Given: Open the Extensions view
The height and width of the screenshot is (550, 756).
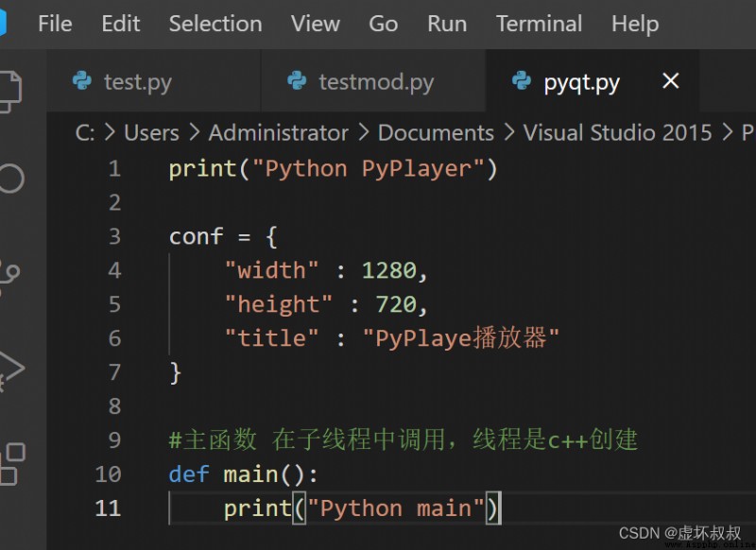Looking at the screenshot, I should 12,464.
